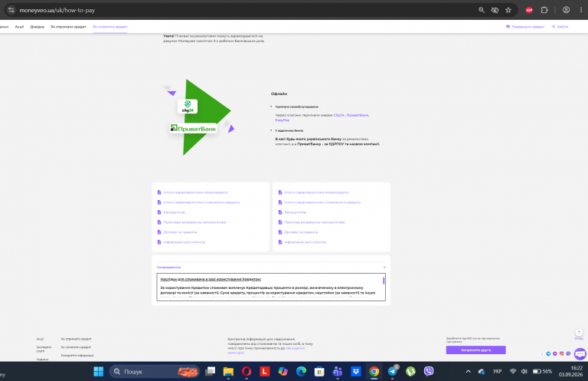This screenshot has width=588, height=381.
Task: Open the ABP Adblock Plus extension
Action: click(x=529, y=10)
